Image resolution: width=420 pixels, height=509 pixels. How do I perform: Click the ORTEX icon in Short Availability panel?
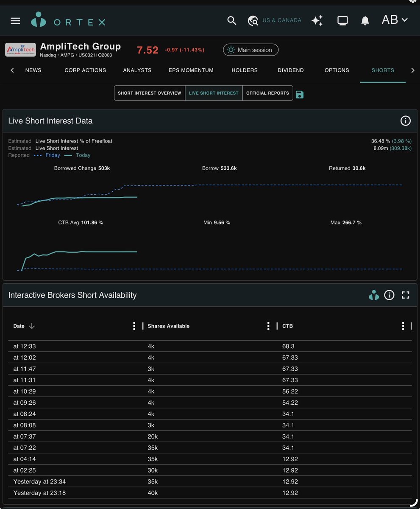click(x=374, y=295)
